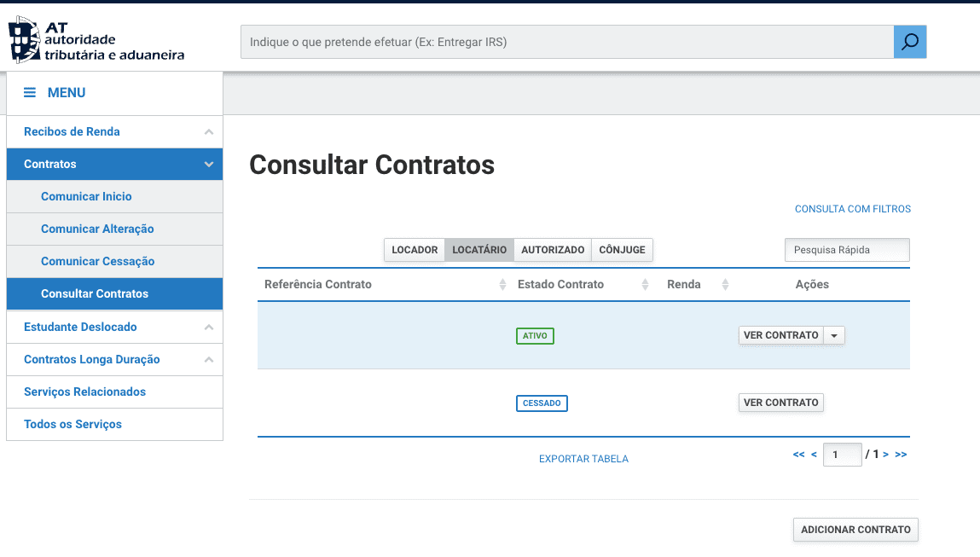Click the Contratos Longa Duração label
980x557 pixels.
click(92, 359)
